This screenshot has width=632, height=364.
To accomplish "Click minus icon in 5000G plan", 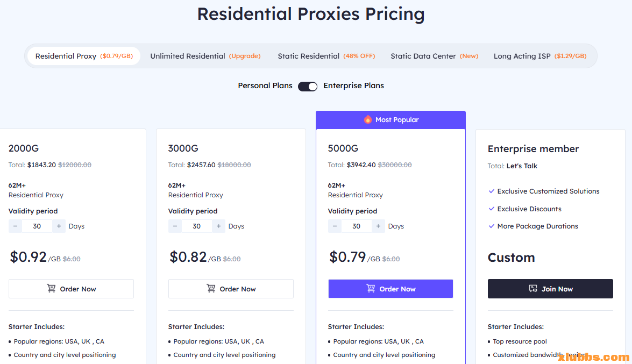I will pos(335,226).
